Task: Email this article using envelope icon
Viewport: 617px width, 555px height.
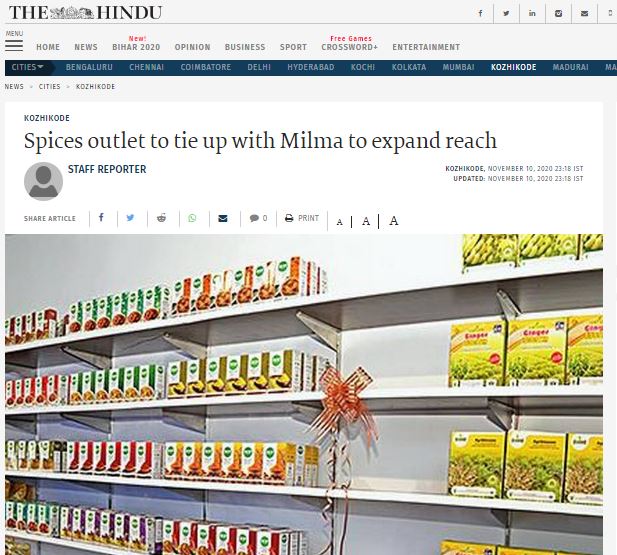Action: 223,218
